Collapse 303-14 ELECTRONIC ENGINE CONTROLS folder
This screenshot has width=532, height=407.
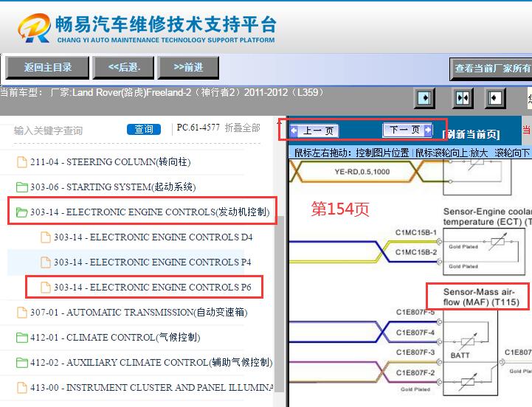(150, 212)
